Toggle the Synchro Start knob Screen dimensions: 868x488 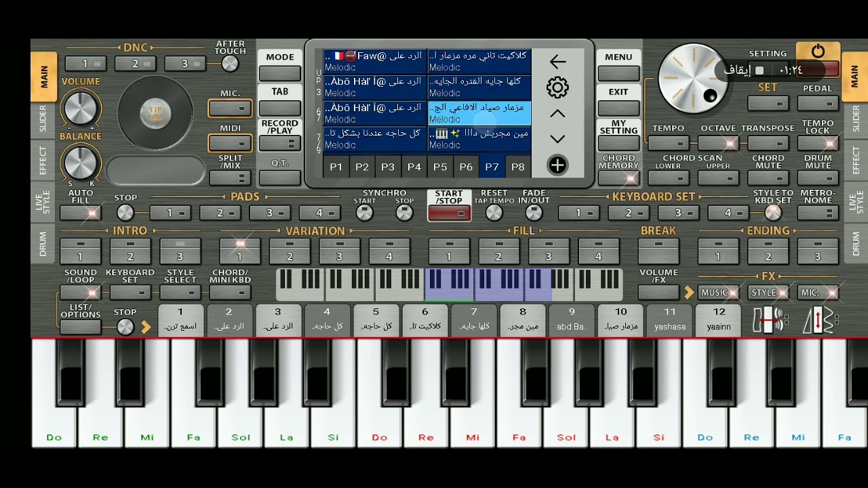(364, 213)
